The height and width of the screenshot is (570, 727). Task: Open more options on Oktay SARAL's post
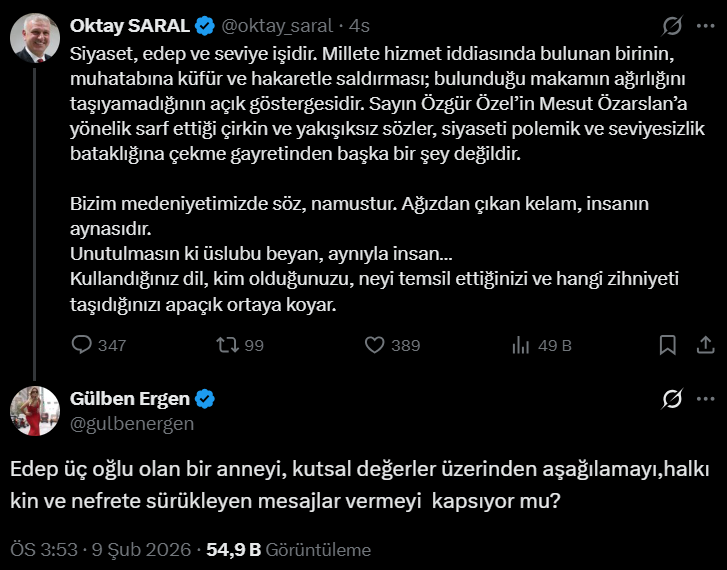coord(704,25)
